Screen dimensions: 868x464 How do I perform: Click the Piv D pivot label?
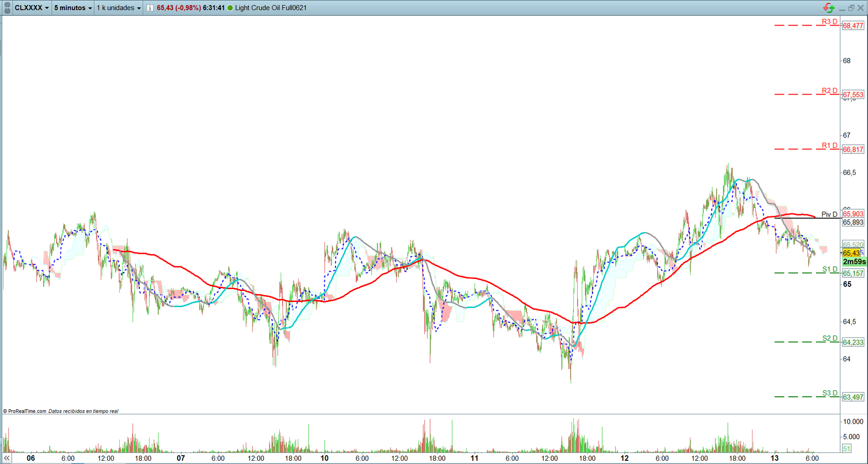point(829,214)
